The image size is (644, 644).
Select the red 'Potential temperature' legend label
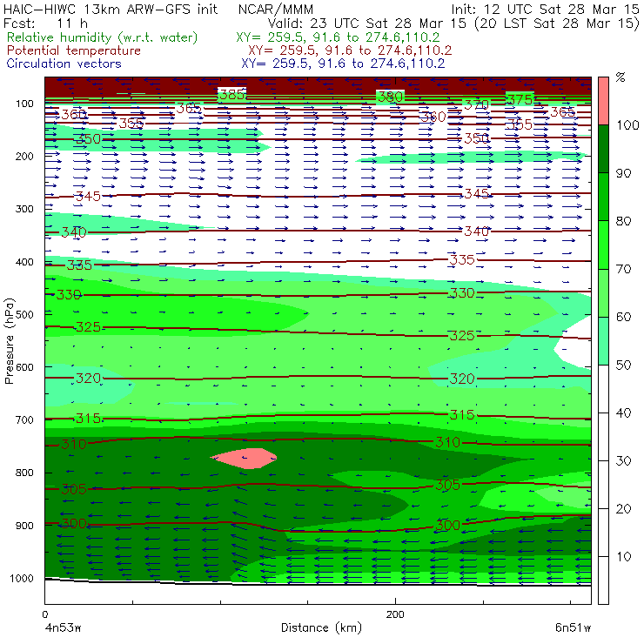pyautogui.click(x=74, y=50)
